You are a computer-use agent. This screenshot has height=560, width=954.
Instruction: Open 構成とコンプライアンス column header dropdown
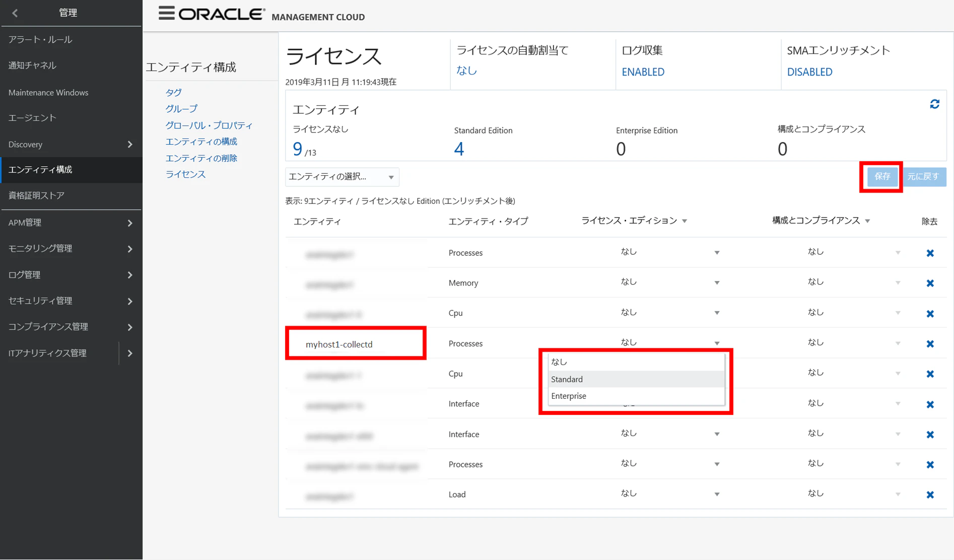click(x=867, y=221)
